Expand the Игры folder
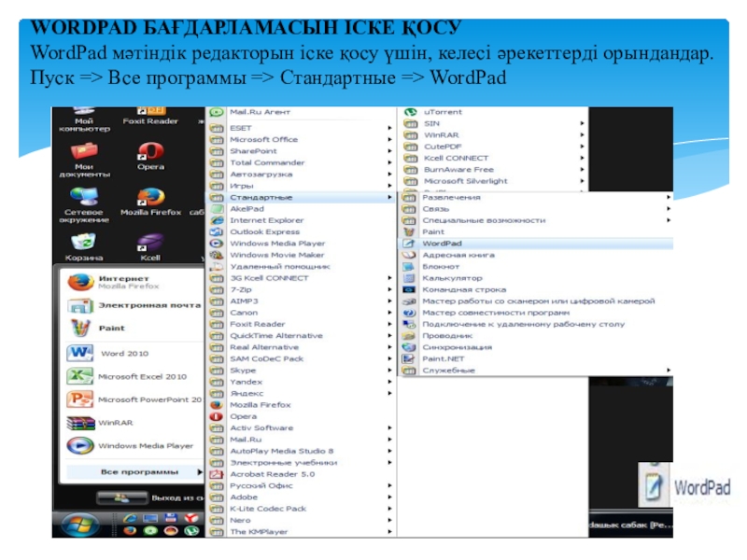The width and height of the screenshot is (747, 560). tap(301, 186)
